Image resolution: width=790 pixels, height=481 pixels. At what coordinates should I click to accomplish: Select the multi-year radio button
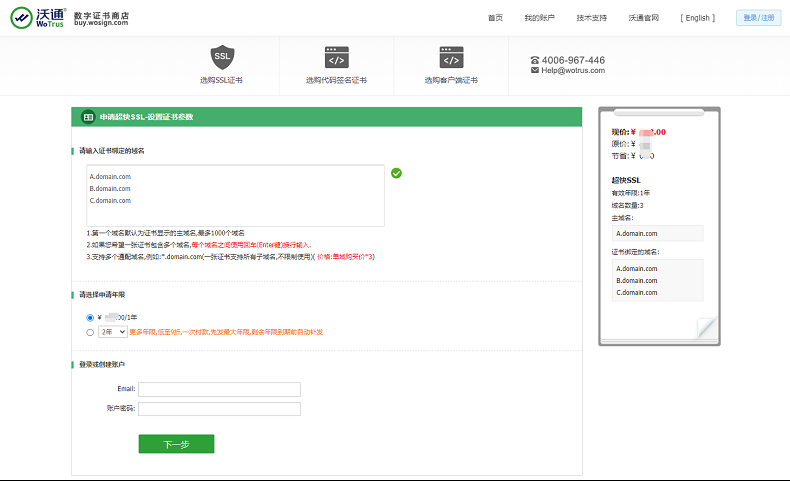click(x=90, y=331)
